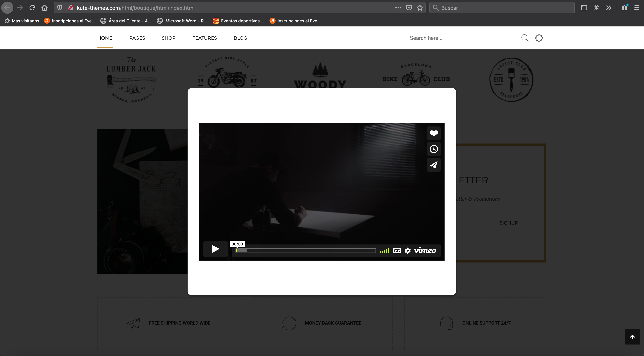Open the BLOG menu item
The image size is (644, 356).
tap(240, 38)
